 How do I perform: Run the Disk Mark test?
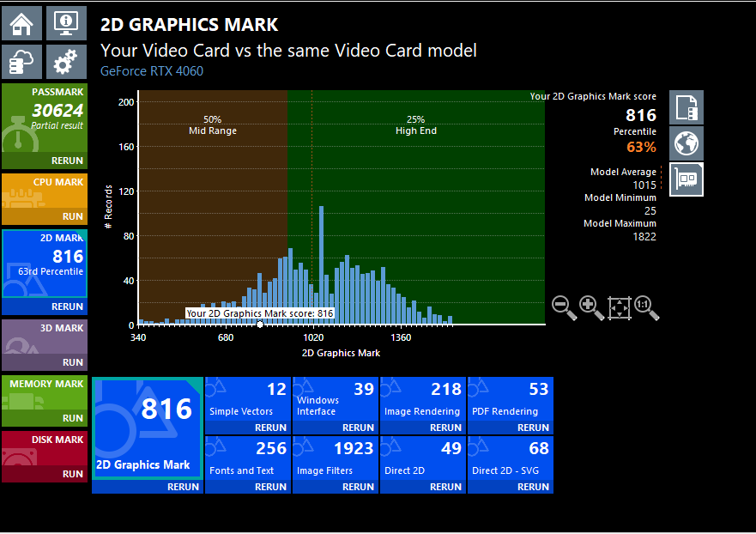(71, 474)
